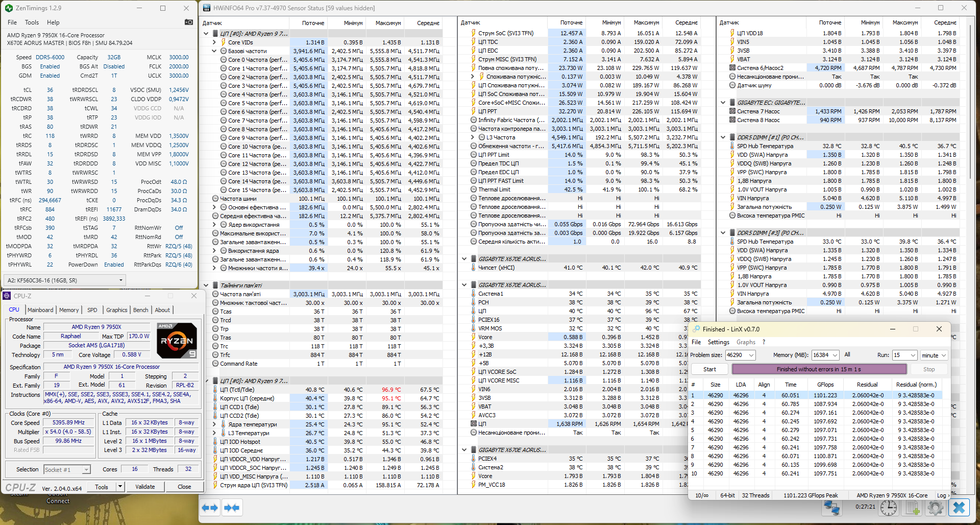
Task: Open the Memory (MiB) dropdown in LinX
Action: point(835,355)
